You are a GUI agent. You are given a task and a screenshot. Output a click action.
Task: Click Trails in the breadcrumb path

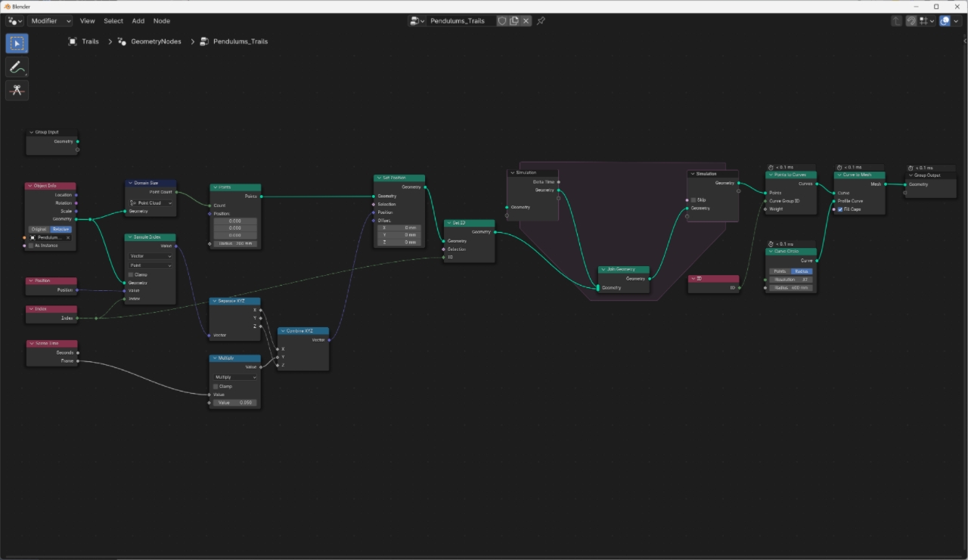90,42
